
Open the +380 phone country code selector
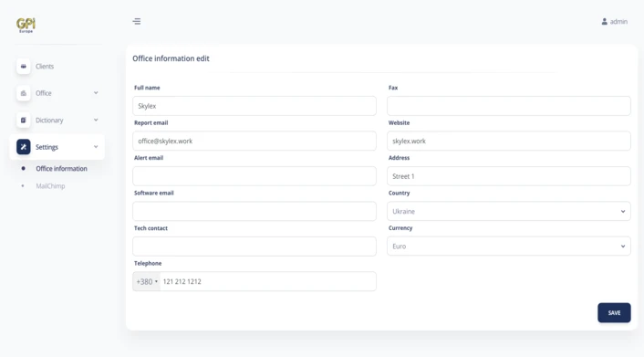[147, 281]
